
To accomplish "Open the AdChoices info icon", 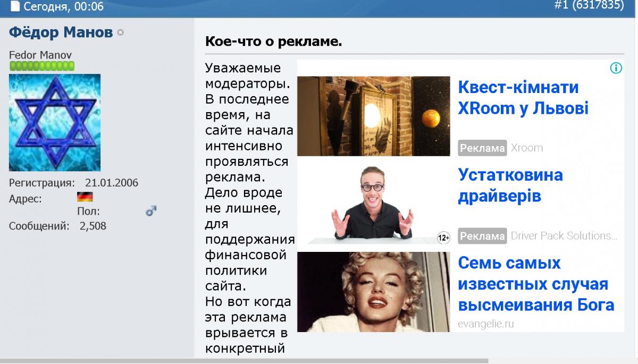I will [616, 67].
